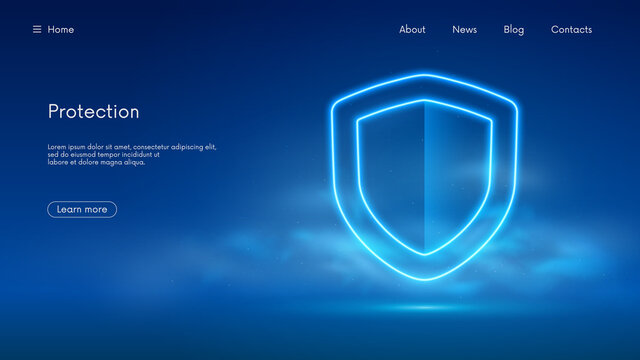Select the line starting "Lorem ipsum dolor sit amet"
This screenshot has height=360, width=640.
[132, 147]
